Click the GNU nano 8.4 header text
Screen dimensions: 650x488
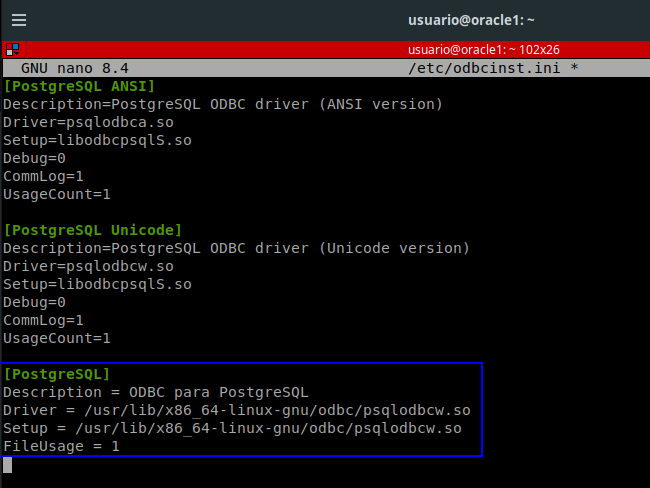click(75, 68)
